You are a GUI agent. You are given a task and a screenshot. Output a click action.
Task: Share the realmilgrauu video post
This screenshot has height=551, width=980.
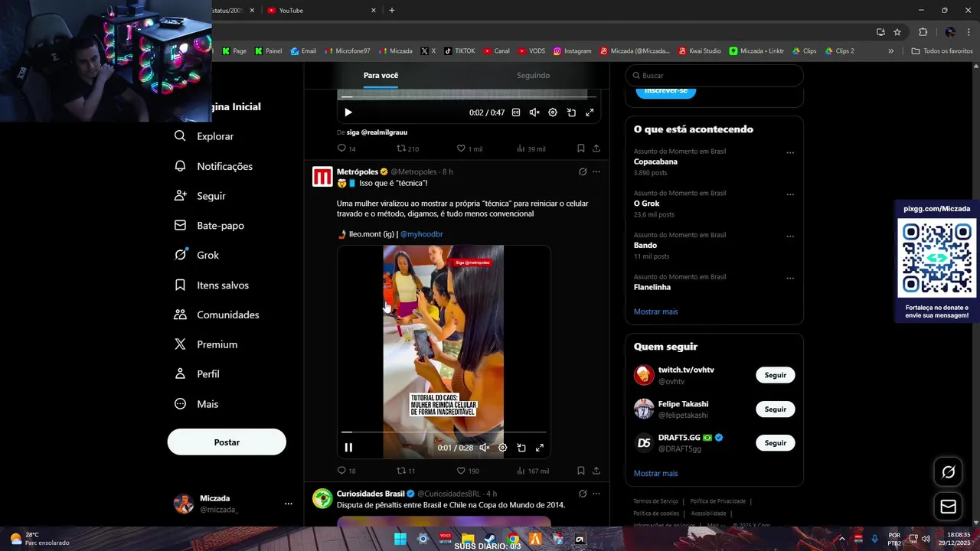[x=596, y=148]
